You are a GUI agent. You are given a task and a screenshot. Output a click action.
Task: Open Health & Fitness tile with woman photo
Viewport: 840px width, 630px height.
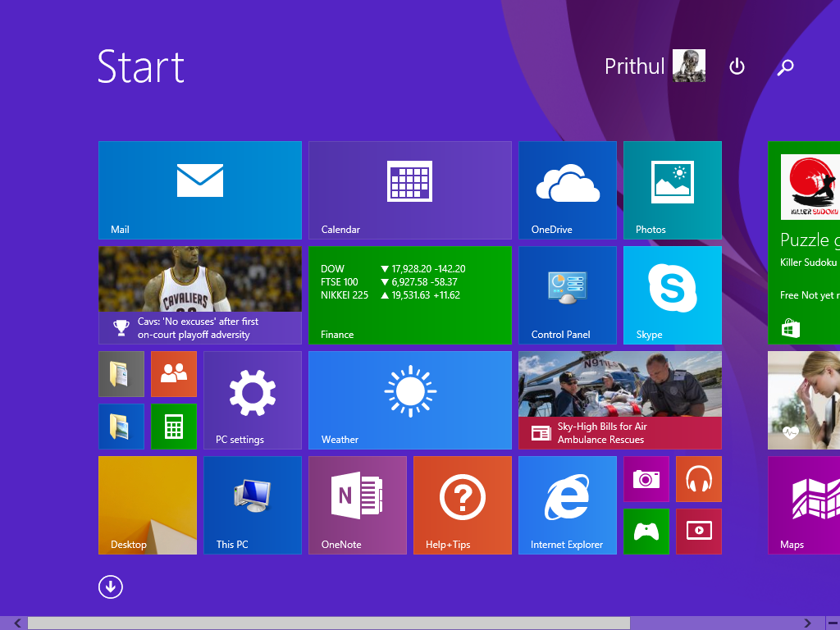804,400
